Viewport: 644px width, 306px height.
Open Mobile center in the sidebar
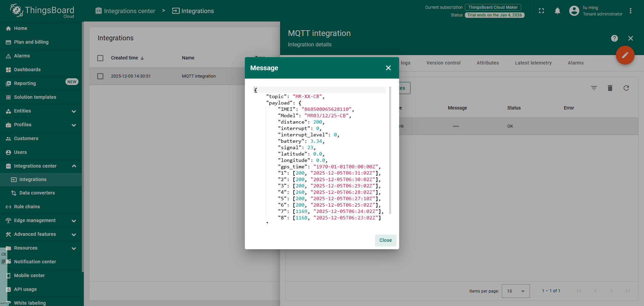(41, 276)
